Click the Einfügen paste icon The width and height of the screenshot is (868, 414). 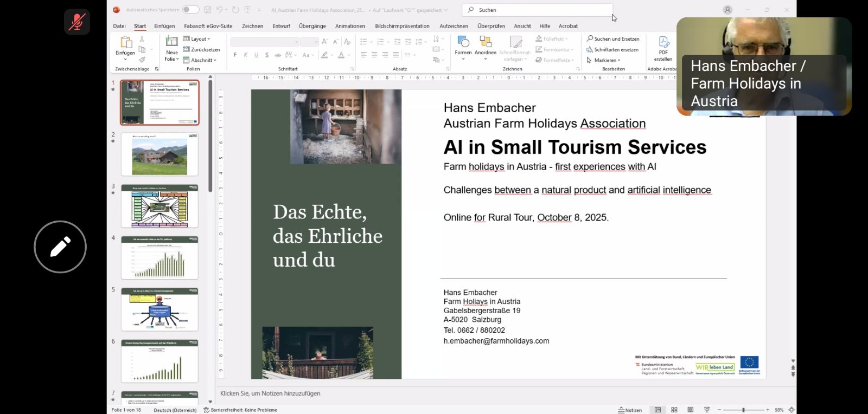[125, 43]
